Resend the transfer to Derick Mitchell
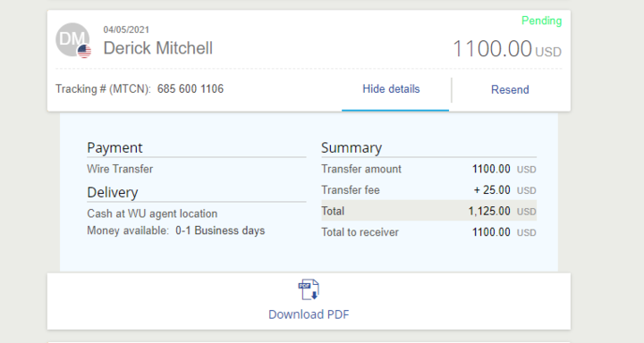This screenshot has height=343, width=644. click(510, 89)
